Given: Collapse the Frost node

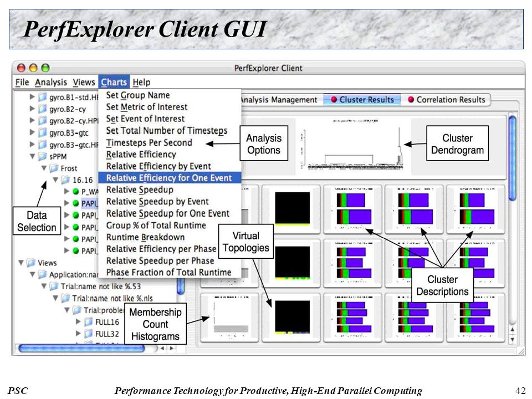Looking at the screenshot, I should [44, 168].
